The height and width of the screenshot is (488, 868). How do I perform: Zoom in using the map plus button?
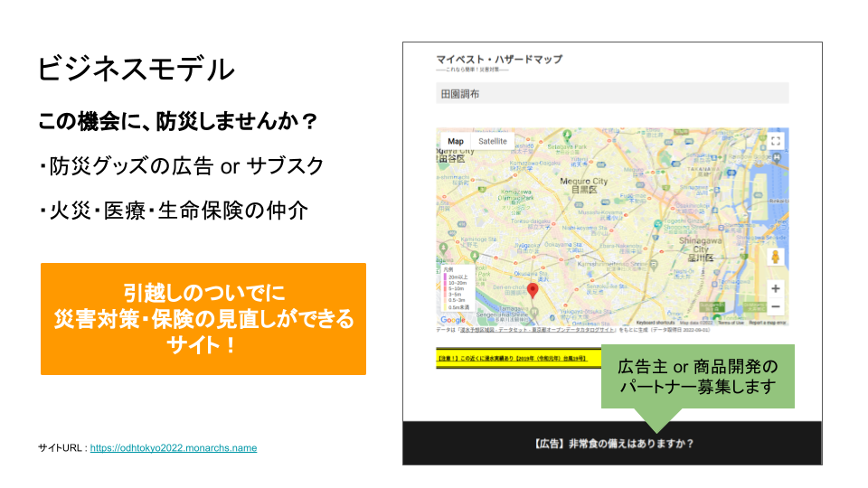pyautogui.click(x=776, y=288)
